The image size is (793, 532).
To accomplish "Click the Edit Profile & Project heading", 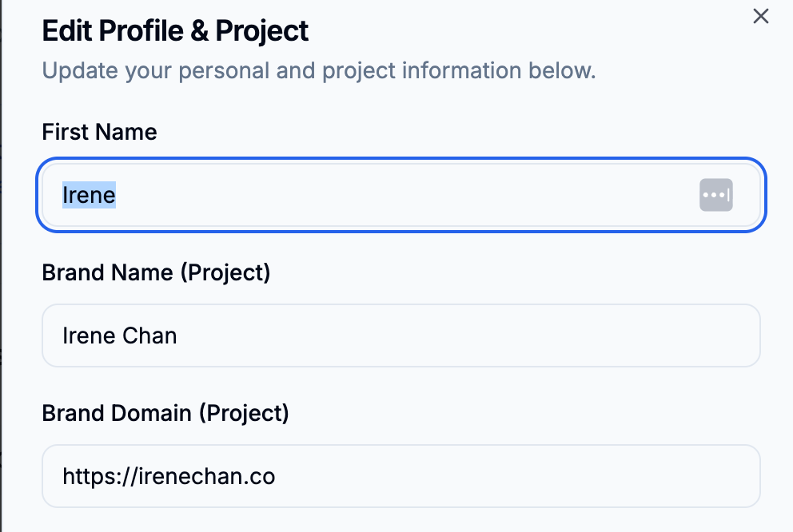I will point(175,30).
